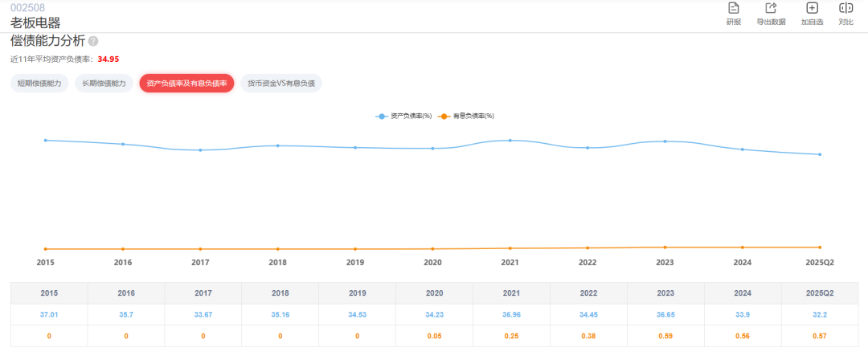Toggle 有息负债率(%) legend series
The width and height of the screenshot is (868, 352).
click(x=465, y=117)
